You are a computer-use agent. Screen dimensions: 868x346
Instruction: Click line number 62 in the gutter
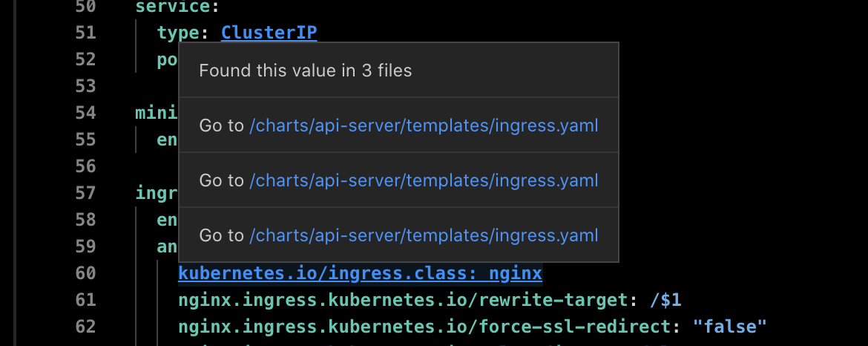(x=85, y=327)
